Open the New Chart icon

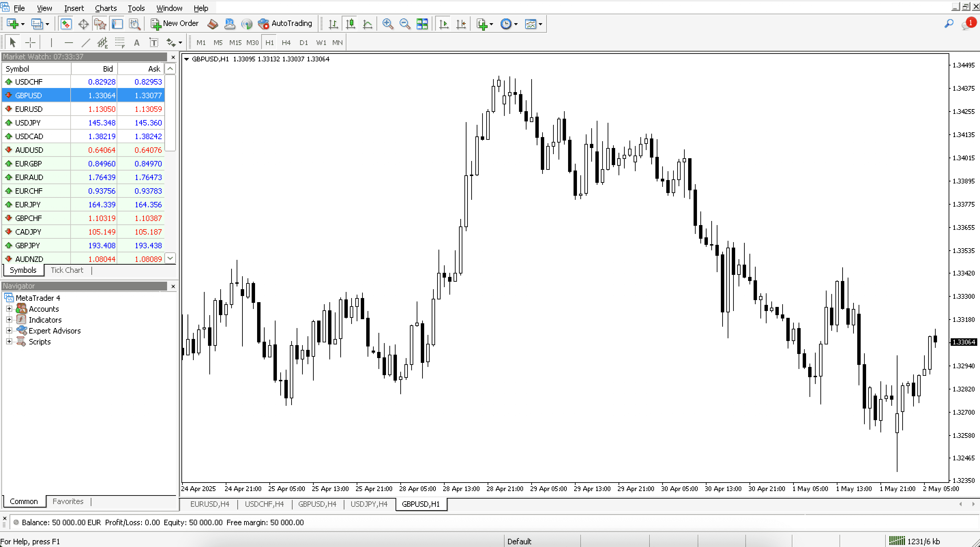point(13,24)
